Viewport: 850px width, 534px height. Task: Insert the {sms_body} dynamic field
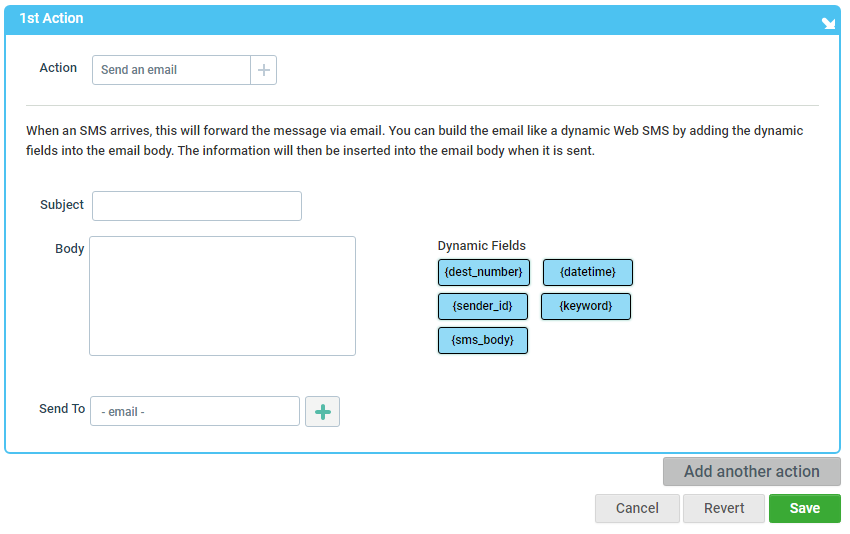click(x=482, y=340)
